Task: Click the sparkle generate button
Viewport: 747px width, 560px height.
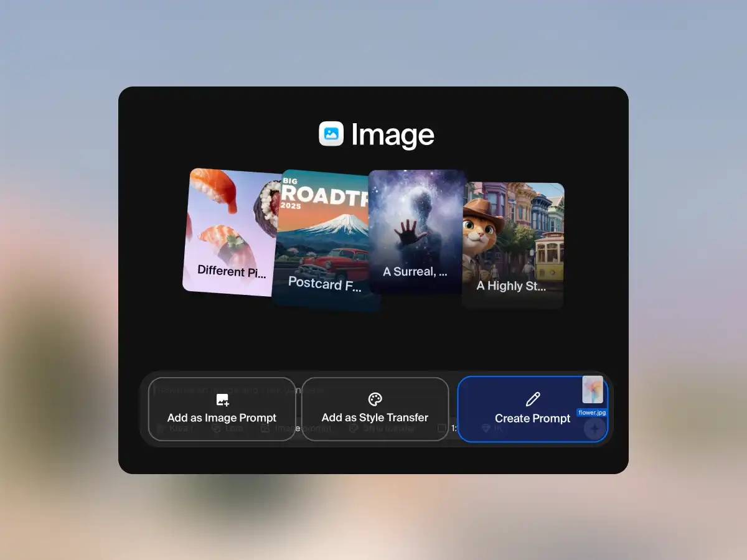Action: 595,429
